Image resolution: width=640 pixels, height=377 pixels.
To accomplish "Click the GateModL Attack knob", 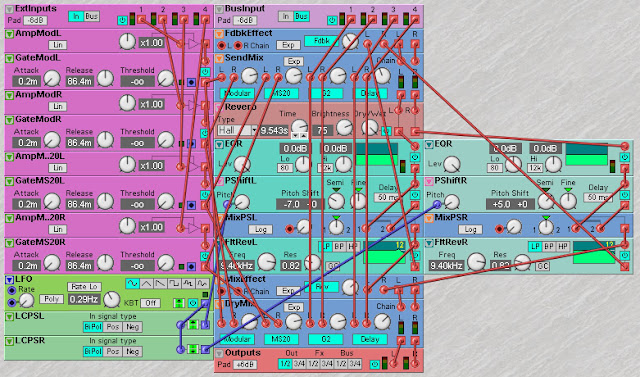I will [x=52, y=78].
